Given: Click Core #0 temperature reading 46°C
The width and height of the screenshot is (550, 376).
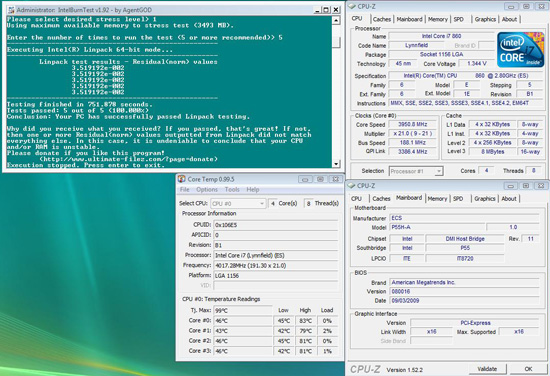Looking at the screenshot, I should tap(243, 321).
